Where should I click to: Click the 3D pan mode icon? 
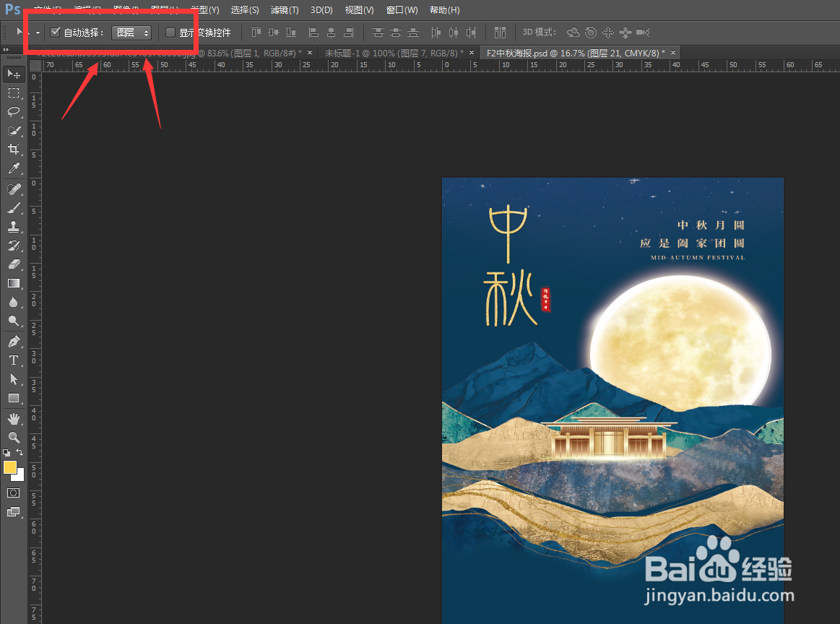click(607, 32)
